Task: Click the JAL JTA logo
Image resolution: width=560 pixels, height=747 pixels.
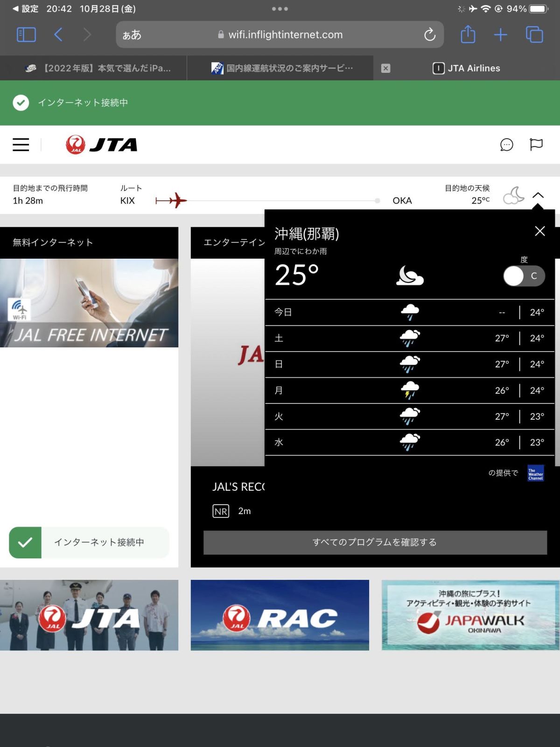Action: point(102,145)
